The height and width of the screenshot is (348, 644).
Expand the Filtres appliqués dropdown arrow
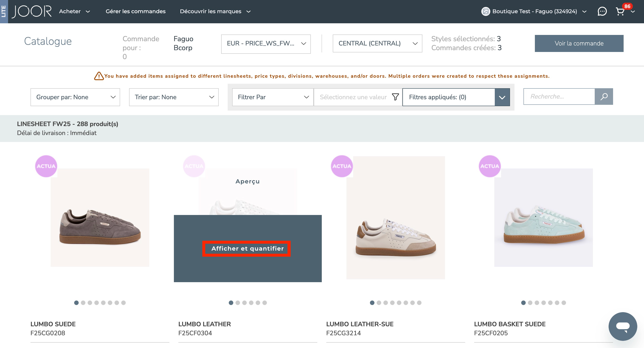click(x=502, y=97)
